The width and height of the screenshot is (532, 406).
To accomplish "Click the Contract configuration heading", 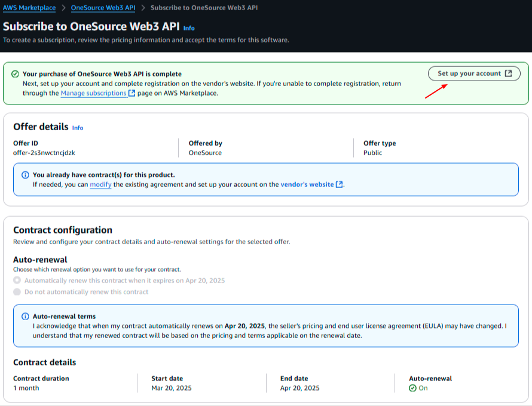I will 63,230.
